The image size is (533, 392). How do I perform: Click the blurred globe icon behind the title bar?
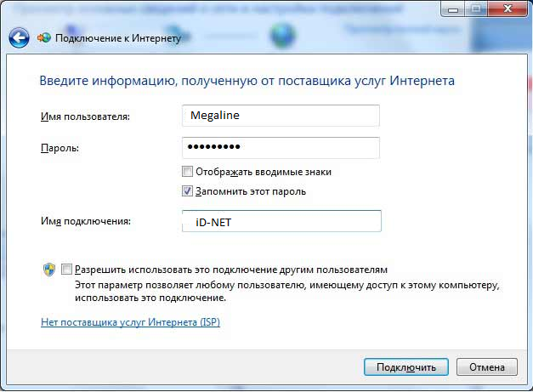click(281, 37)
